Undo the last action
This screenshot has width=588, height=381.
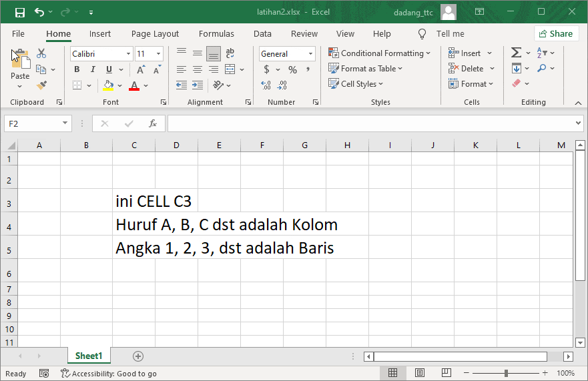click(39, 12)
